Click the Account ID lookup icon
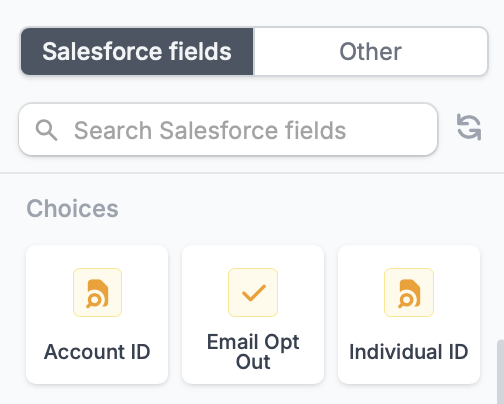Image resolution: width=504 pixels, height=404 pixels. tap(97, 292)
